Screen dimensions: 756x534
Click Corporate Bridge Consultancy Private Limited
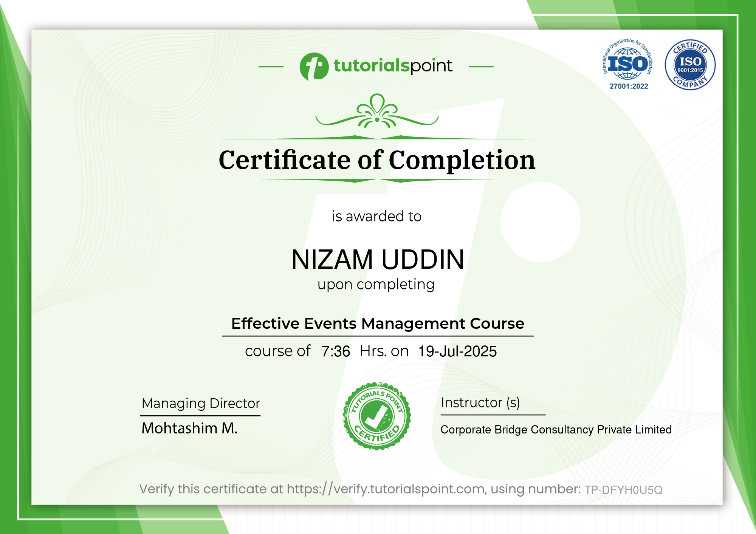coord(556,430)
